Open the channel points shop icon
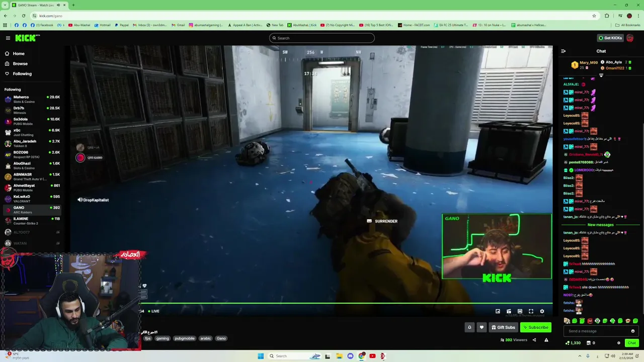The image size is (644, 362). (x=589, y=343)
